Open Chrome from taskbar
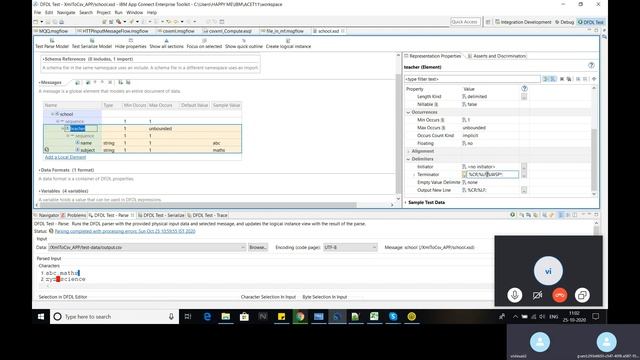Viewport: 640px width, 360px height. (300, 316)
